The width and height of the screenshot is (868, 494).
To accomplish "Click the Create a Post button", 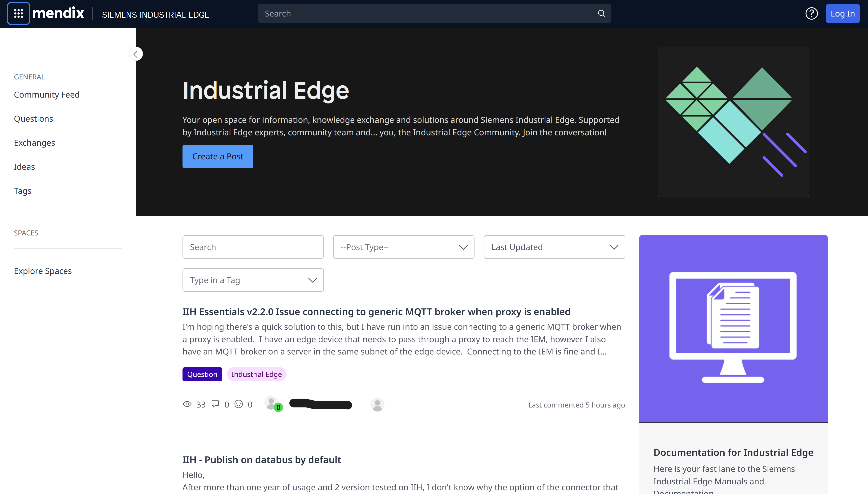I will [218, 156].
